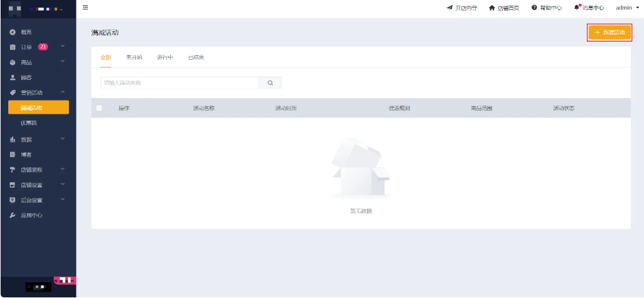The width and height of the screenshot is (644, 298).
Task: Expand the 店铺设置 menu chevron
Action: point(63,184)
